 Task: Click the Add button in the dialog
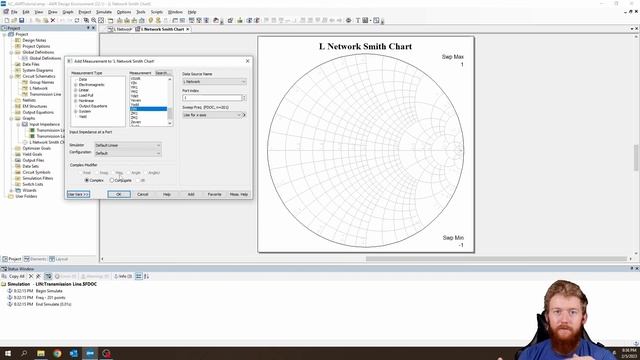pyautogui.click(x=191, y=194)
